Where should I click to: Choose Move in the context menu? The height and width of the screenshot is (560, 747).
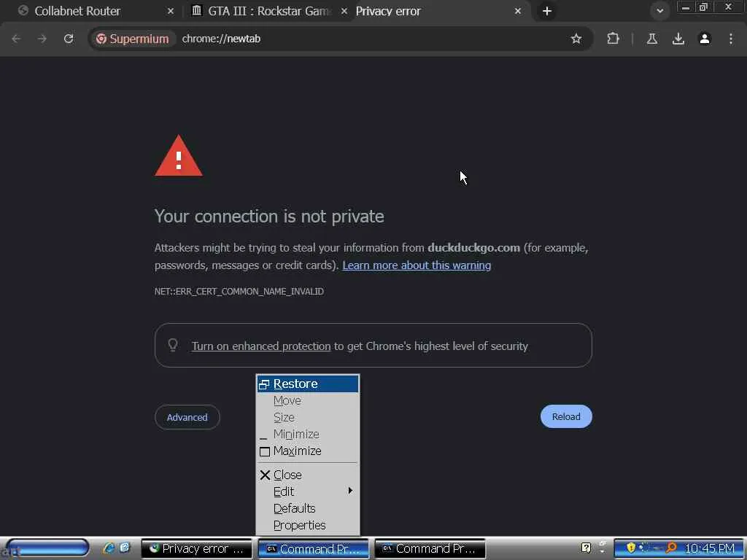308,400
